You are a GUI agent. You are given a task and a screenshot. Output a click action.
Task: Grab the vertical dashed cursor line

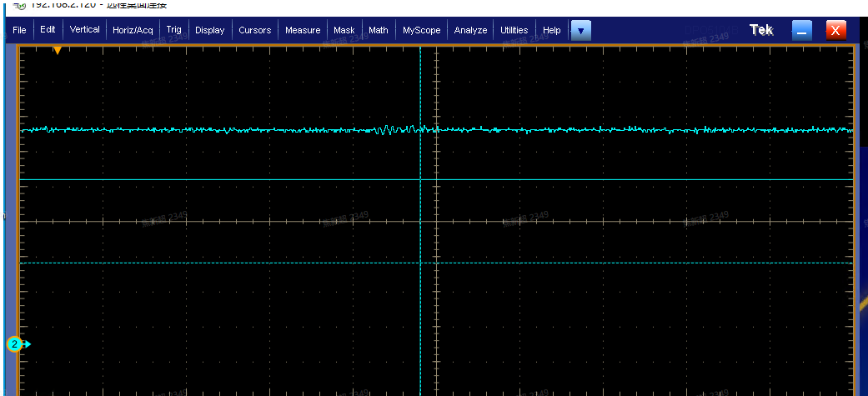tap(420, 222)
